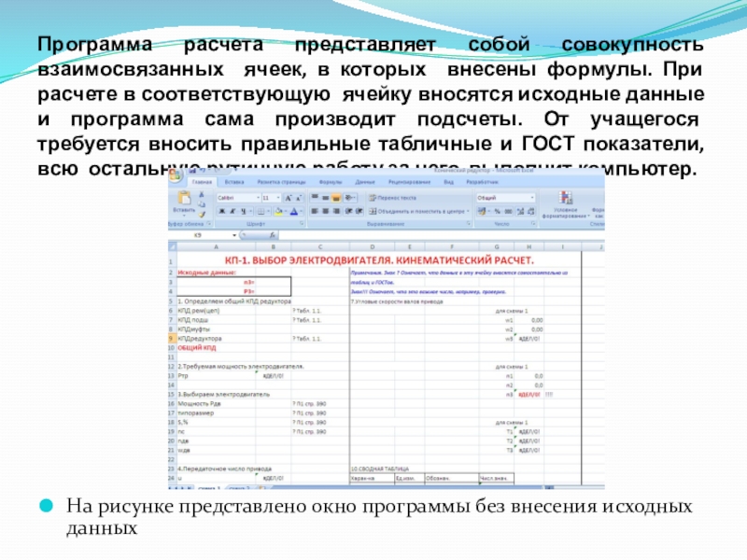Open the Font (Шрифт) group dialog launcher
747x560 pixels.
(x=302, y=223)
